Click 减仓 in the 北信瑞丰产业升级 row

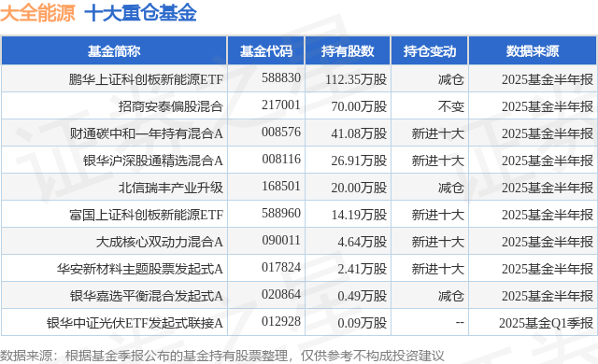[x=450, y=188]
